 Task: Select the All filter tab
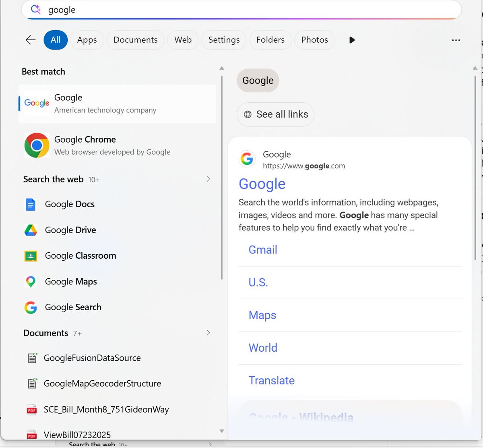(x=56, y=40)
